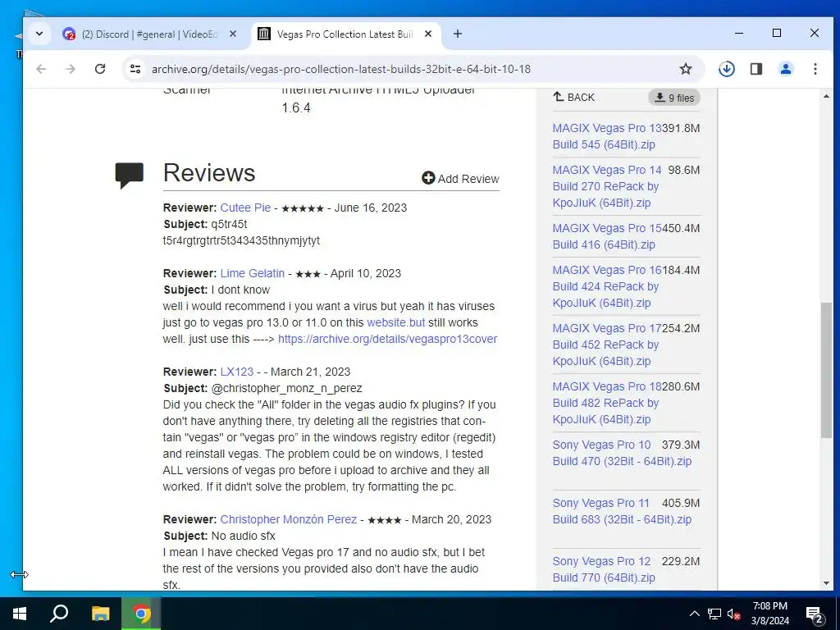
Task: Close the Vegas Pro Collection tab
Action: [428, 34]
